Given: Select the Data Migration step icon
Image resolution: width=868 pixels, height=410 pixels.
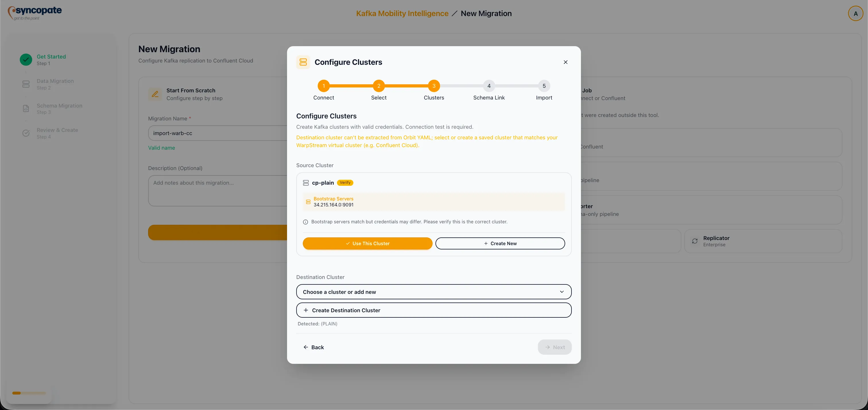Looking at the screenshot, I should tap(26, 84).
